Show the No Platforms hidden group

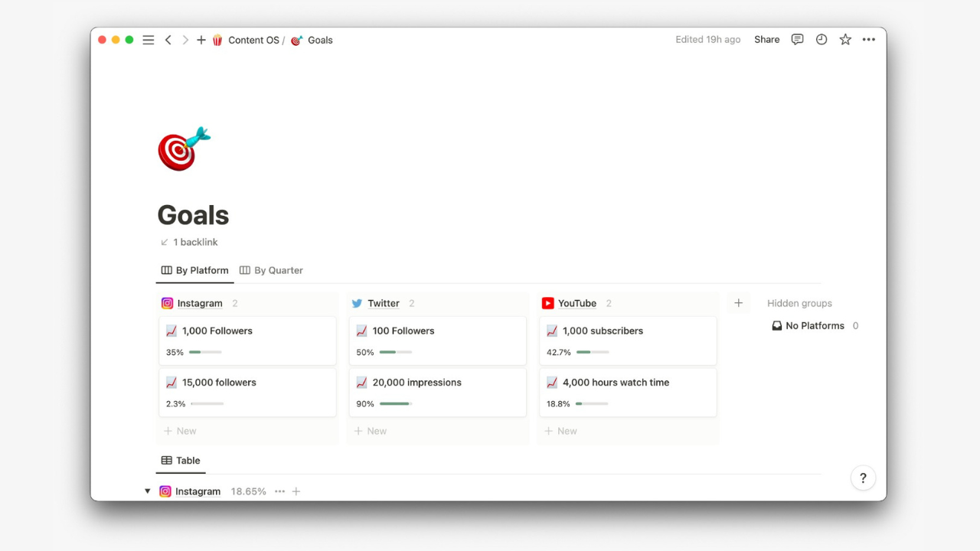coord(815,325)
